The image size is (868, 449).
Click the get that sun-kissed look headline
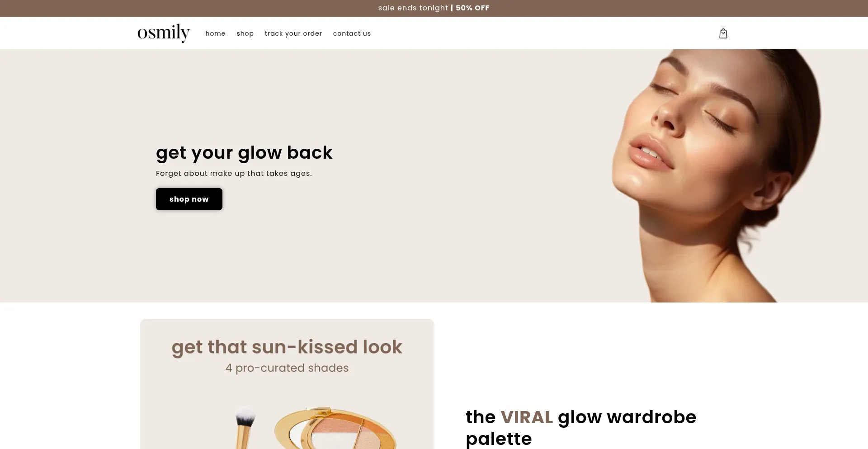coord(287,347)
